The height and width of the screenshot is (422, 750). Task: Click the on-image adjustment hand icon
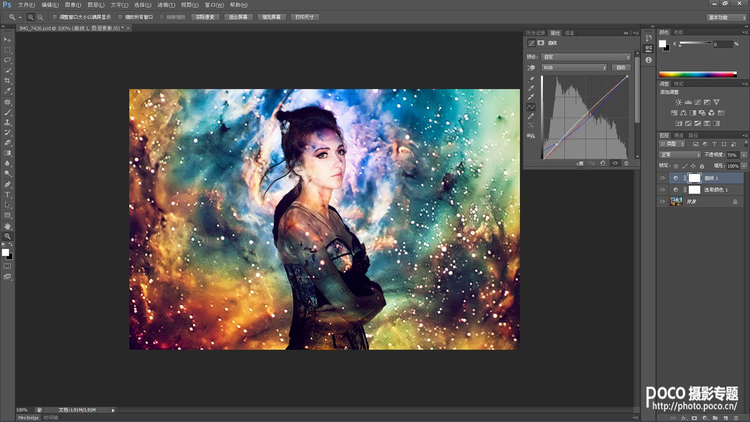(x=531, y=68)
